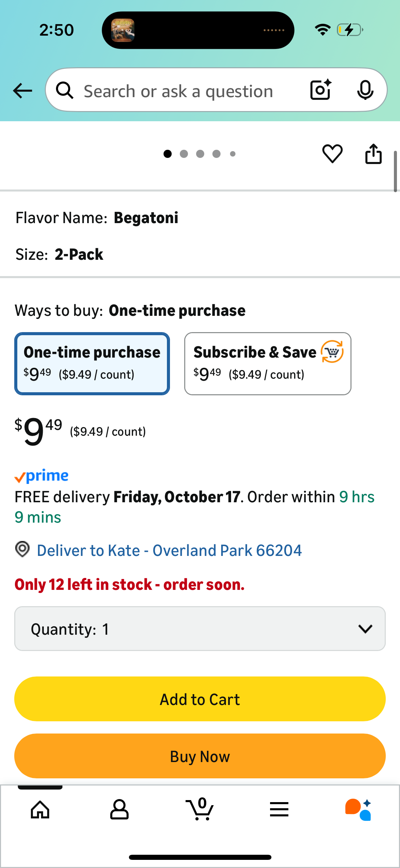This screenshot has width=400, height=868.
Task: Tap the search or ask input field
Action: coord(178,91)
